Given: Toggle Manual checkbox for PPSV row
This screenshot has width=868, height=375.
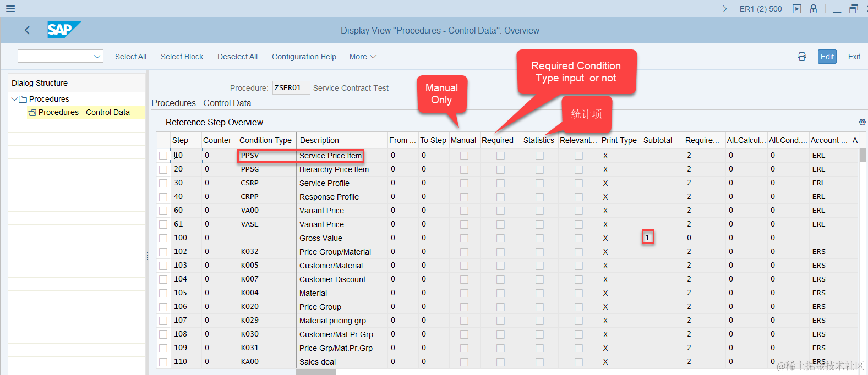Looking at the screenshot, I should pyautogui.click(x=464, y=156).
